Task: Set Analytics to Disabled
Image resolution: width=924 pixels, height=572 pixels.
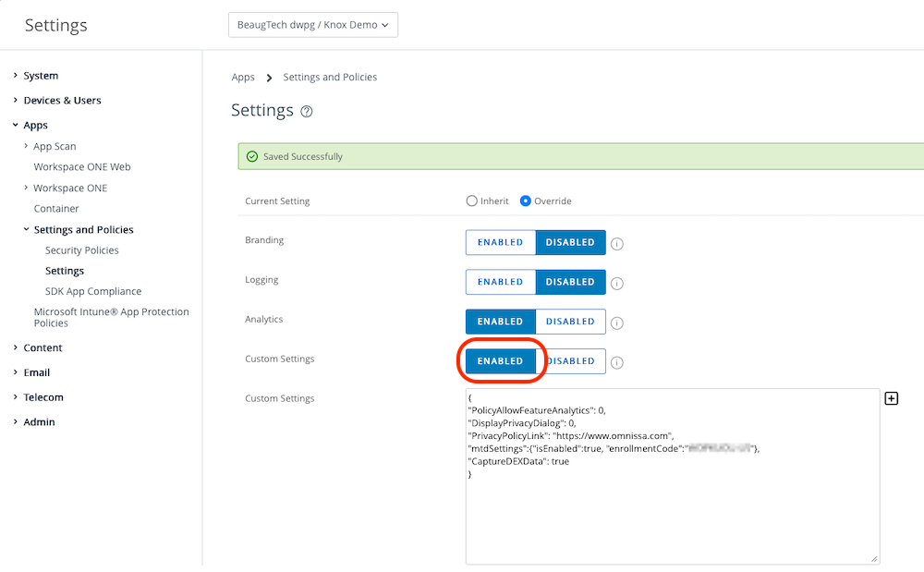Action: click(x=570, y=322)
